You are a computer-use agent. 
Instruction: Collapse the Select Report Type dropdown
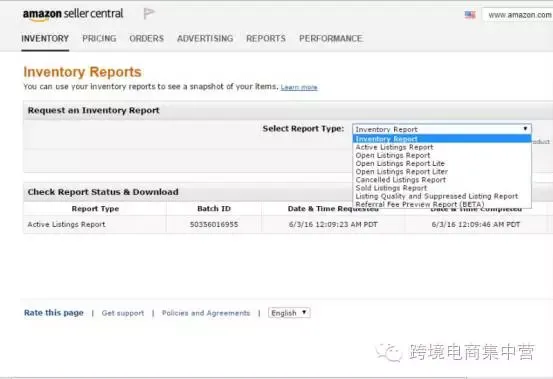pos(442,129)
